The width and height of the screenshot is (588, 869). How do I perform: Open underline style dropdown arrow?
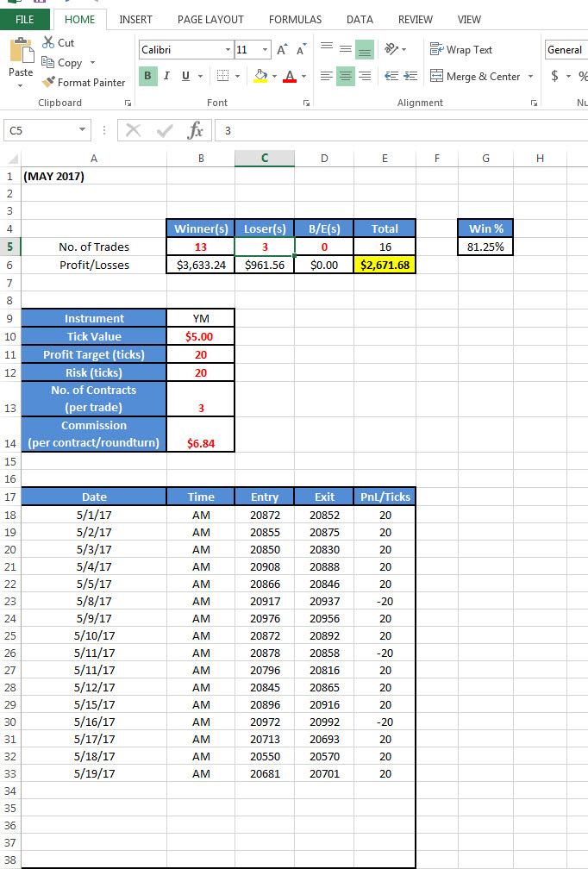(200, 75)
